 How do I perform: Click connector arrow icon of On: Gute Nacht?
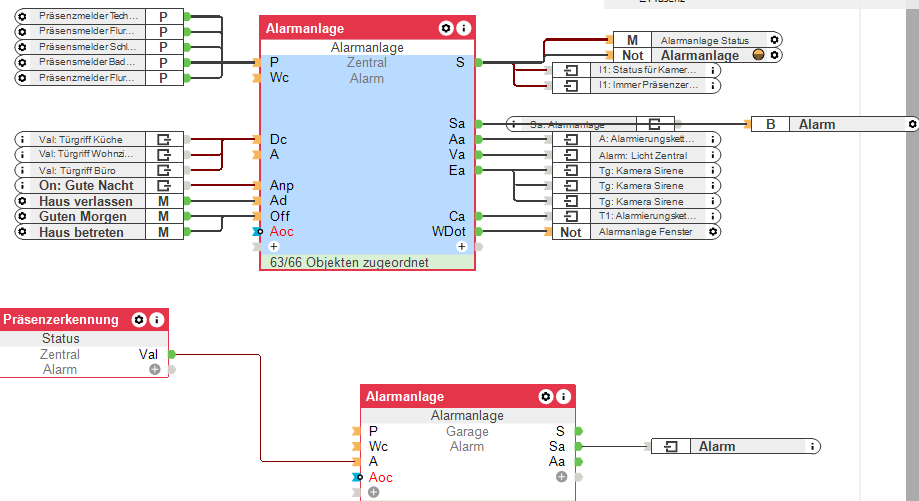164,186
